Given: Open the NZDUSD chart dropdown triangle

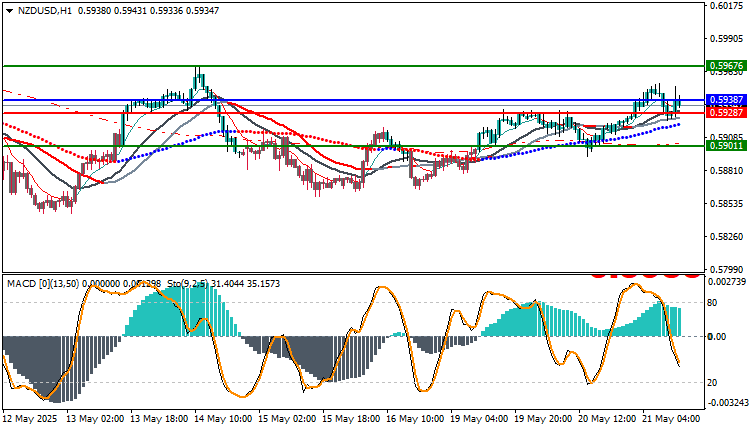Looking at the screenshot, I should [10, 11].
